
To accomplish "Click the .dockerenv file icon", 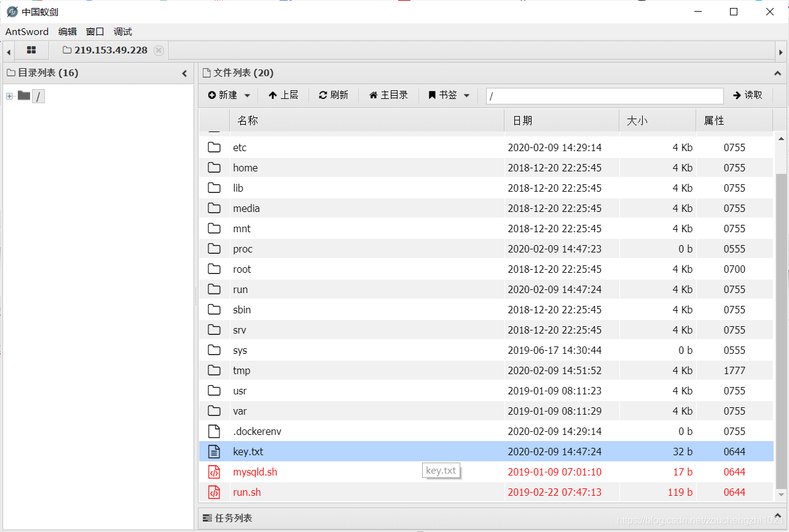I will point(214,431).
